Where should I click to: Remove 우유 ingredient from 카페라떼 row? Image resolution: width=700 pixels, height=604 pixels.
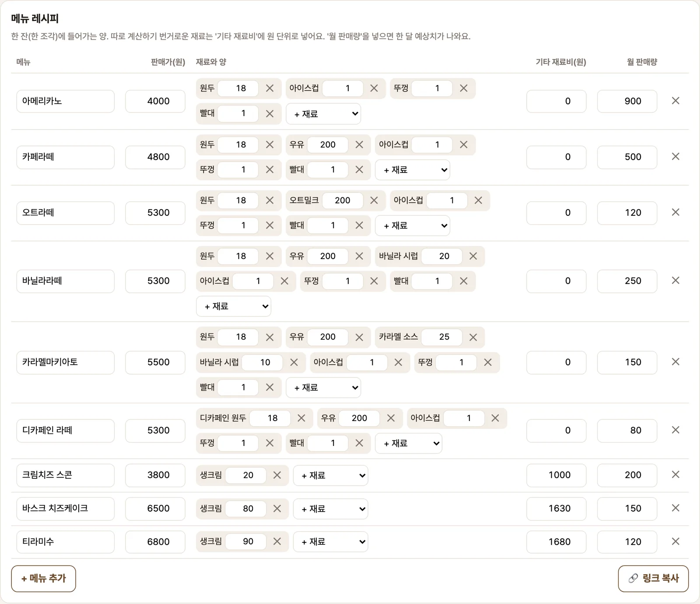click(x=359, y=145)
